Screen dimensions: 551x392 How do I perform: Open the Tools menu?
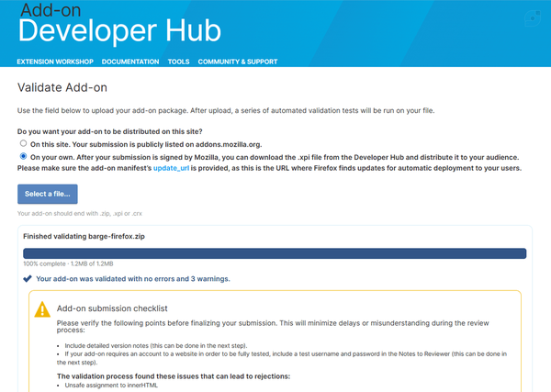tap(178, 62)
